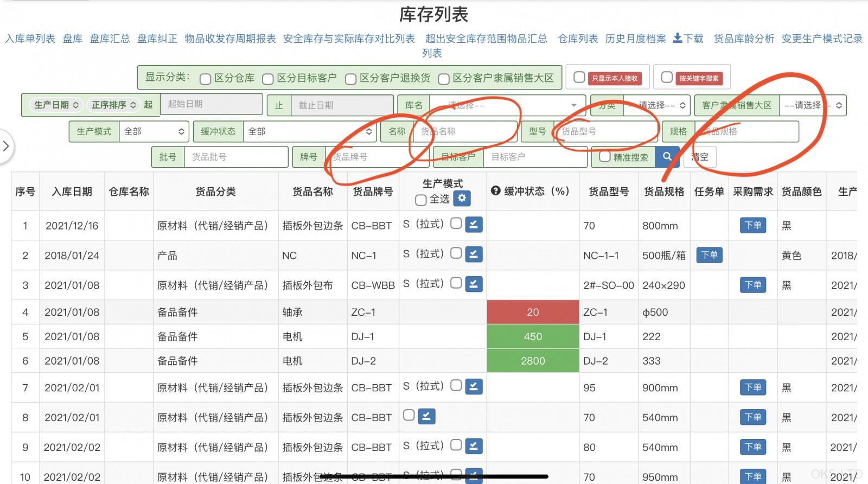Click the 起始日期 input field
This screenshot has height=484, width=868.
pos(212,104)
